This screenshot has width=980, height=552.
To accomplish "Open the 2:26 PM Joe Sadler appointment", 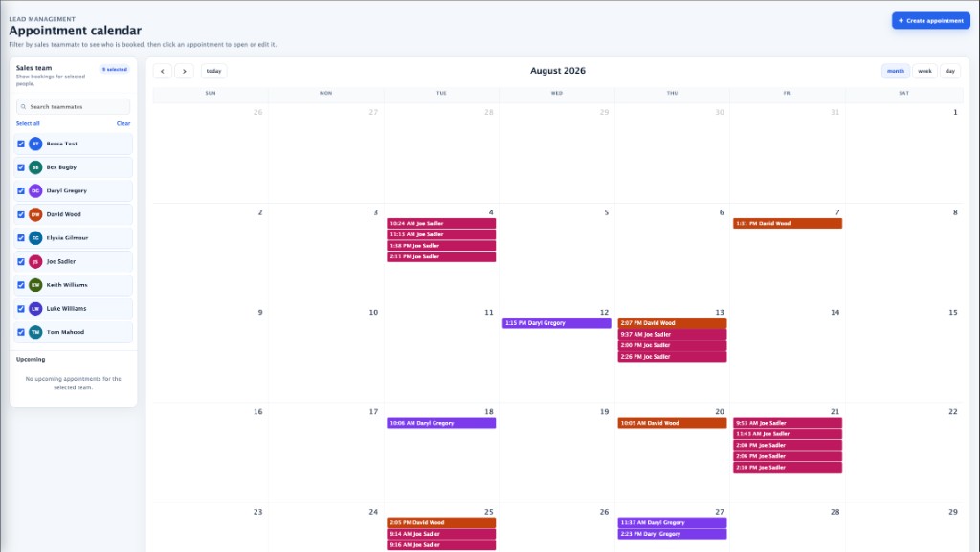I will [672, 357].
